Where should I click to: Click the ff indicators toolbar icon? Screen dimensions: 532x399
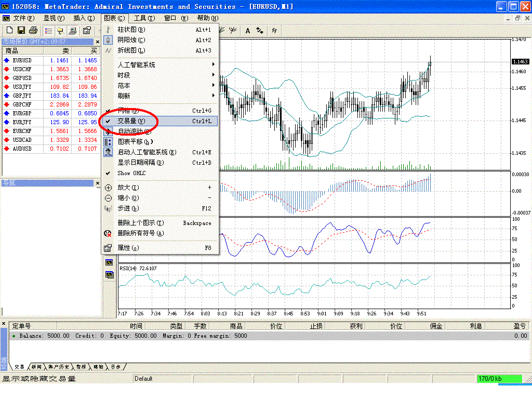click(274, 31)
